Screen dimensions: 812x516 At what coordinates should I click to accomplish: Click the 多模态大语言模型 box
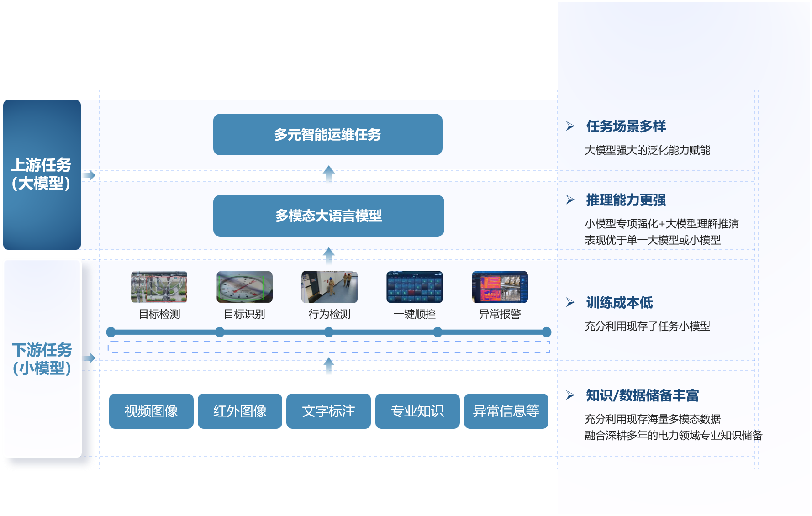[x=328, y=216]
